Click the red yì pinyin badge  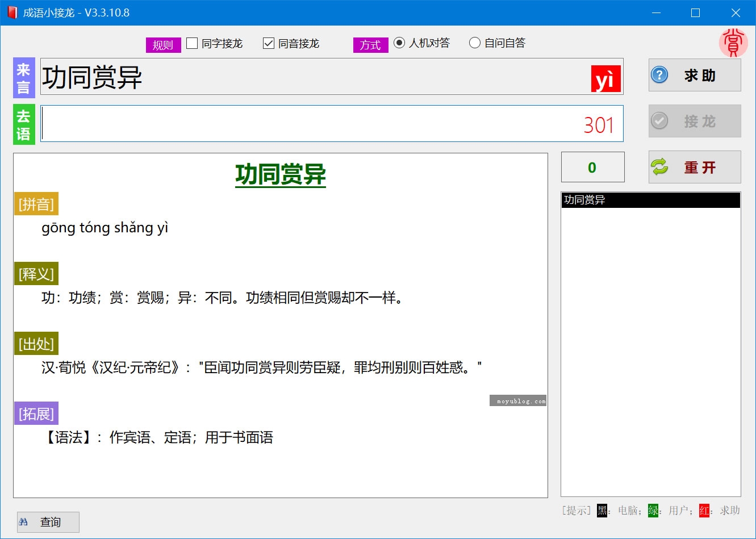click(x=605, y=79)
